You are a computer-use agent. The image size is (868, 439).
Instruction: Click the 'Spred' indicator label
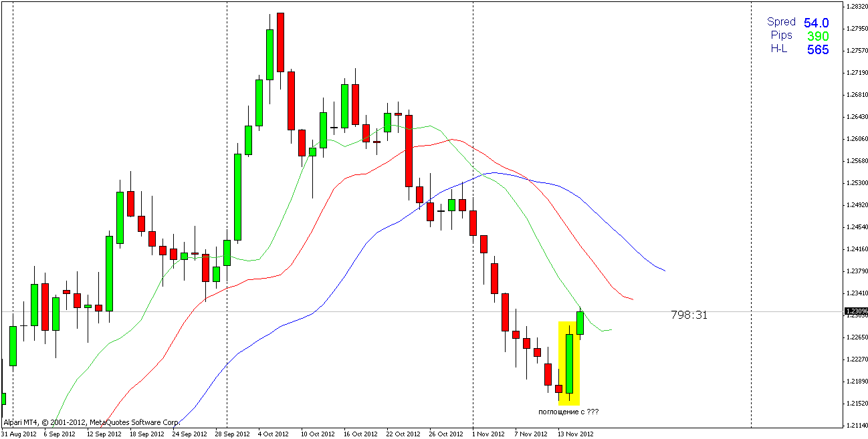click(x=781, y=22)
